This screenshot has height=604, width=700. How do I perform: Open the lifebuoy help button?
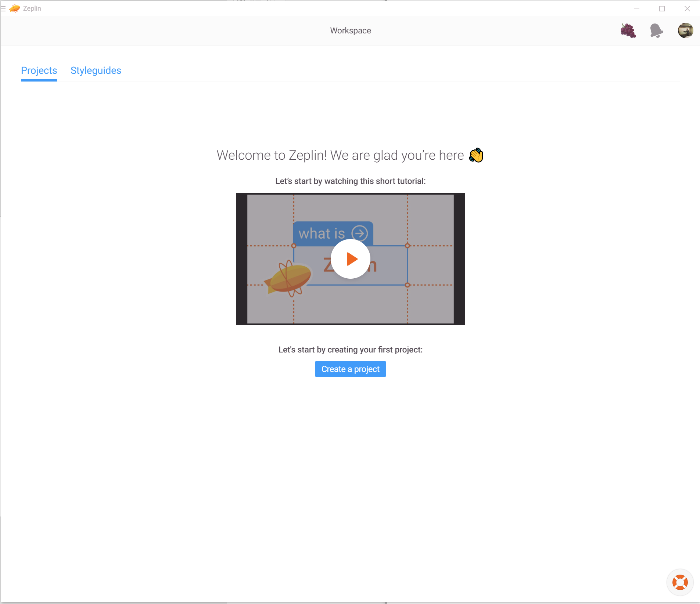pyautogui.click(x=680, y=582)
